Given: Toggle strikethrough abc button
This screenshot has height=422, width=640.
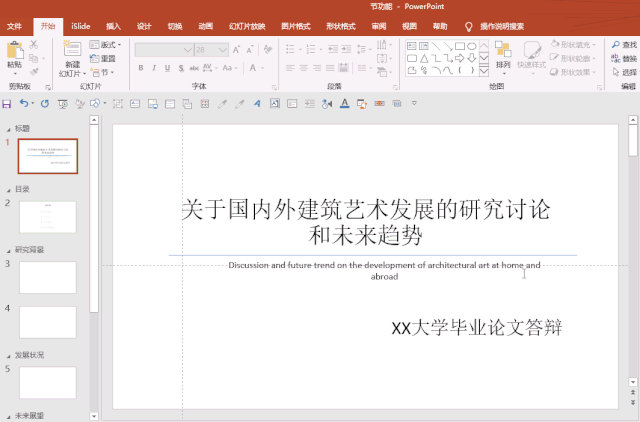Looking at the screenshot, I should [194, 68].
